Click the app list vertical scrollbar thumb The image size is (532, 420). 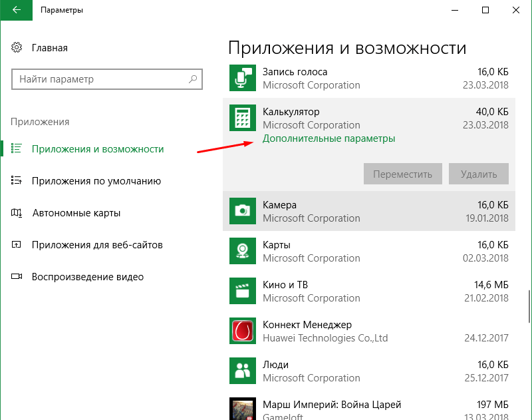tap(529, 306)
